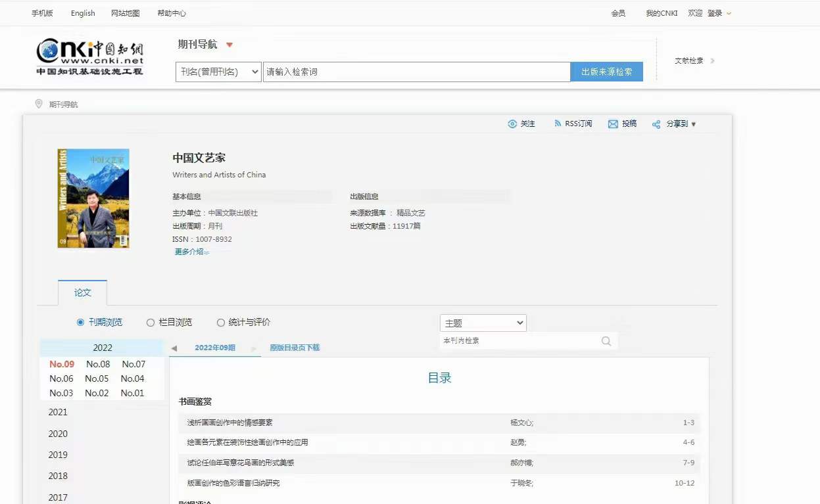Go to next issue with right arrow
Image resolution: width=820 pixels, height=504 pixels.
coord(254,348)
